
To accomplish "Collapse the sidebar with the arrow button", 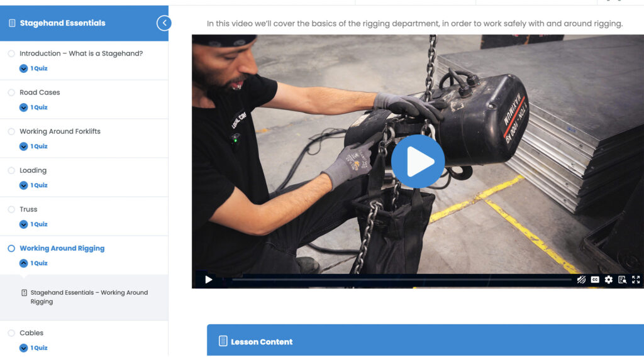I will pos(164,23).
